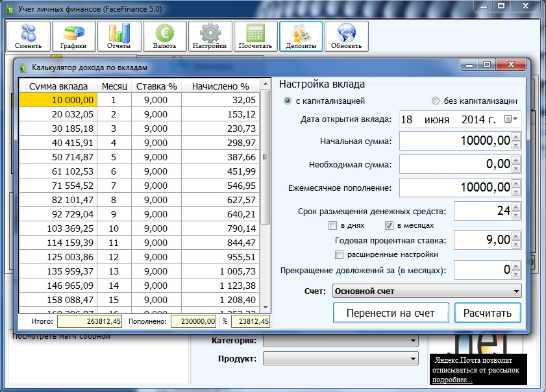The image size is (546, 392).
Task: Click table scrollbar up arrow
Action: tap(265, 84)
